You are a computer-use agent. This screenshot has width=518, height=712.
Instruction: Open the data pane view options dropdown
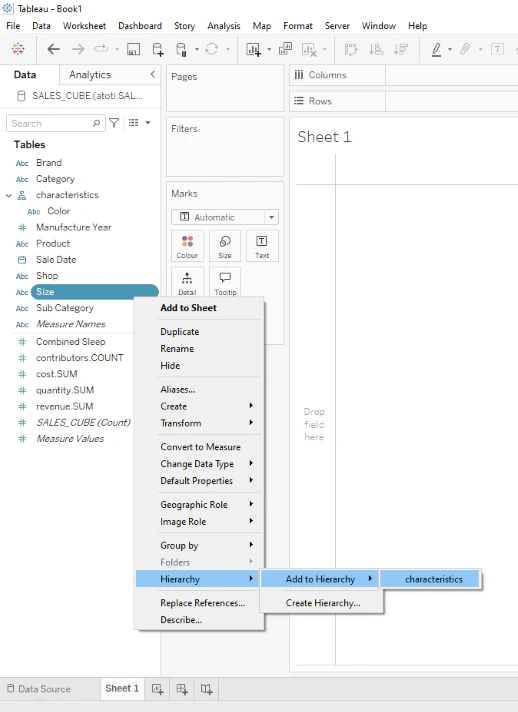point(148,123)
